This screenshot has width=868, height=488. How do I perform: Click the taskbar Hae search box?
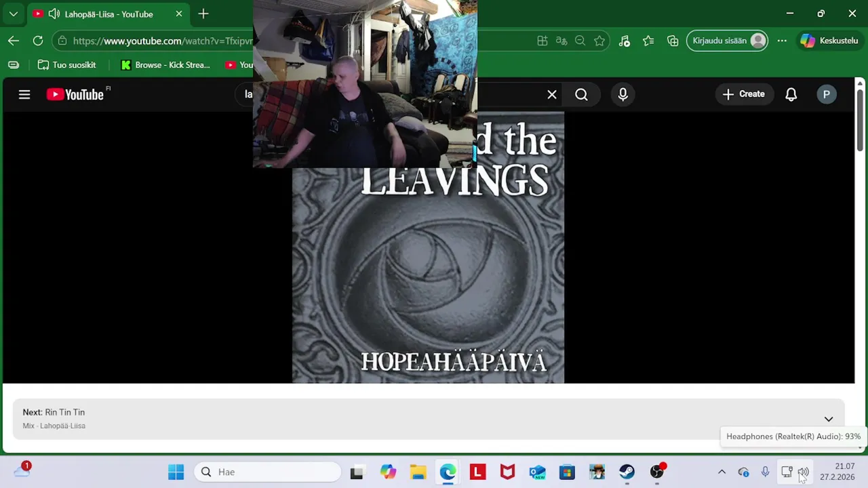click(268, 472)
